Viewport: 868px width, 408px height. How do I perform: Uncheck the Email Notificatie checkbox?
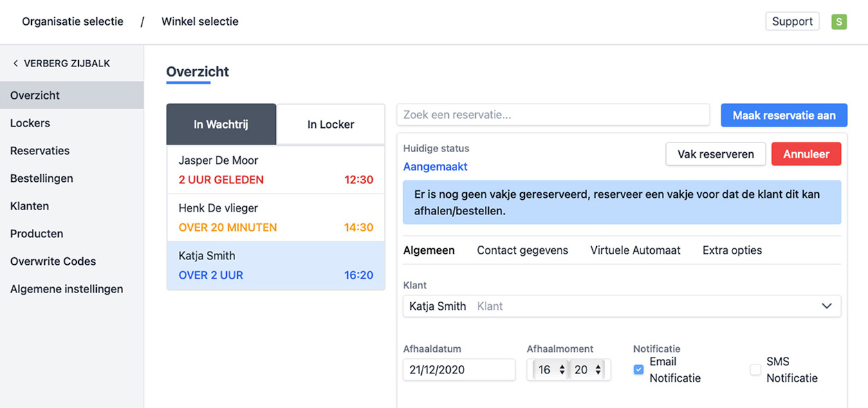[x=638, y=370]
